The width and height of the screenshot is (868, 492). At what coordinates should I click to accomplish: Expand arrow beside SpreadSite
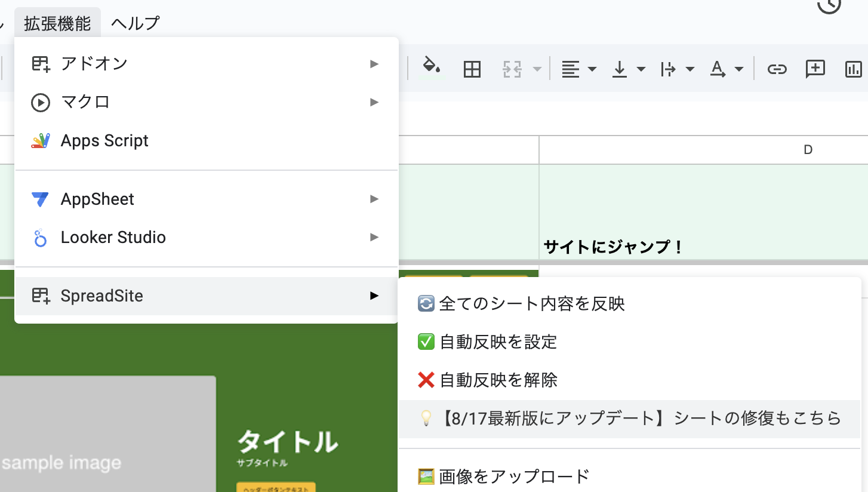(374, 296)
